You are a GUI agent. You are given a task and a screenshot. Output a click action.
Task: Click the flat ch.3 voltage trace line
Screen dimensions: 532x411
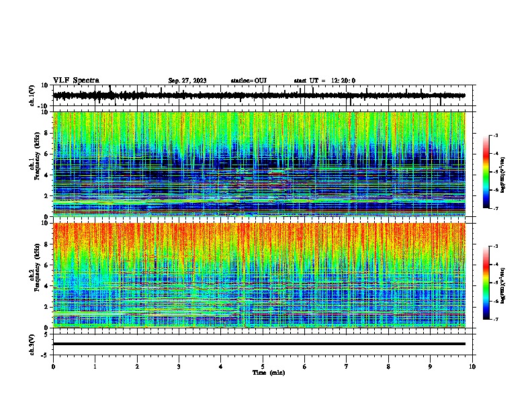259,344
